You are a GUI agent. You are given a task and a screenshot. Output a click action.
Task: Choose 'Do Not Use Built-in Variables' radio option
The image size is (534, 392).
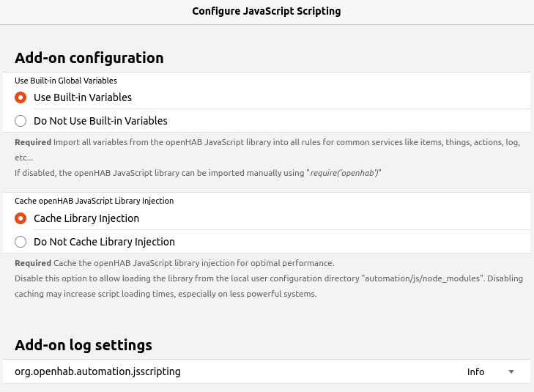tap(21, 121)
